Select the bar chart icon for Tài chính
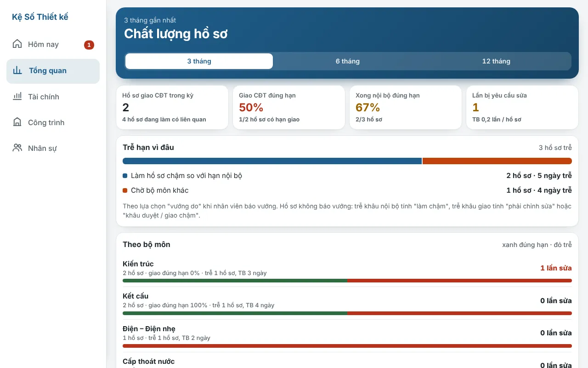Viewport: 588px width, 368px height. (x=17, y=97)
